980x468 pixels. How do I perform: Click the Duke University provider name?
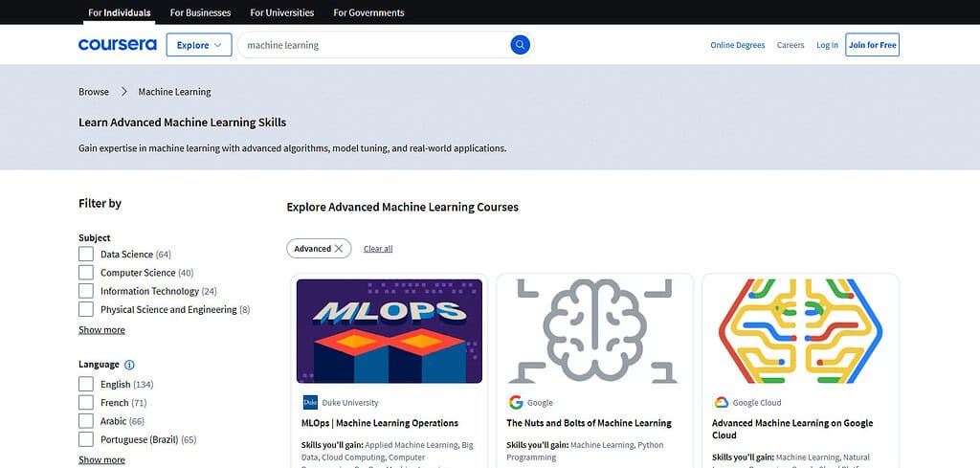coord(350,403)
